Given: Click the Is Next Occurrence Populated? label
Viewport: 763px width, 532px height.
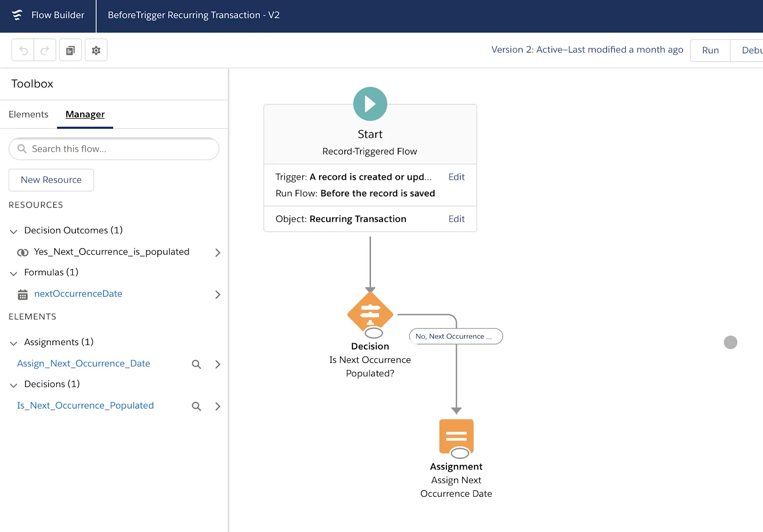Looking at the screenshot, I should click(370, 367).
